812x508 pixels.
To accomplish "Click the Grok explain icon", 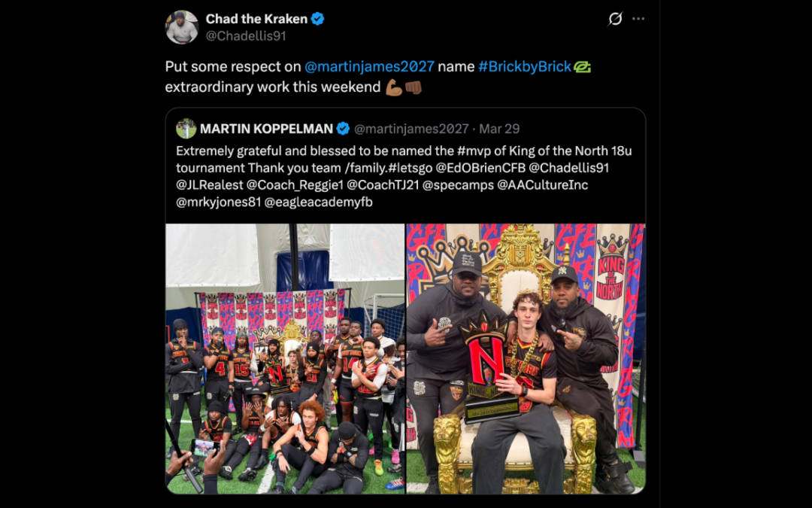I will coord(615,19).
